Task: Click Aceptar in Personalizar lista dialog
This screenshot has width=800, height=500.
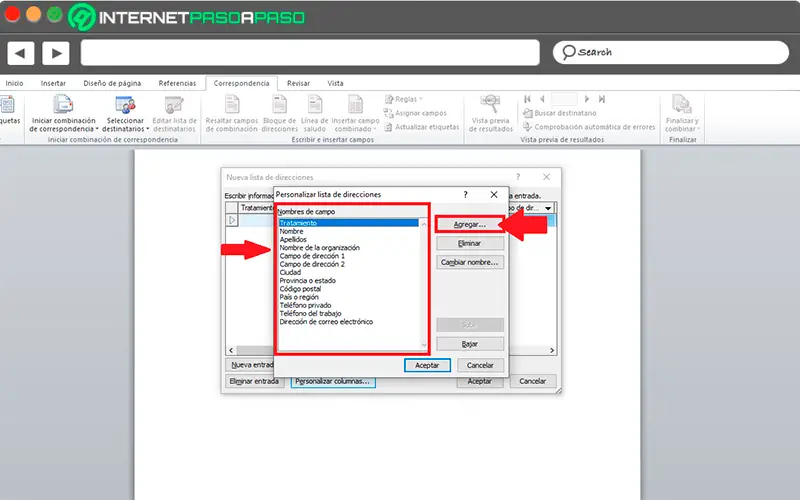Action: tap(427, 365)
